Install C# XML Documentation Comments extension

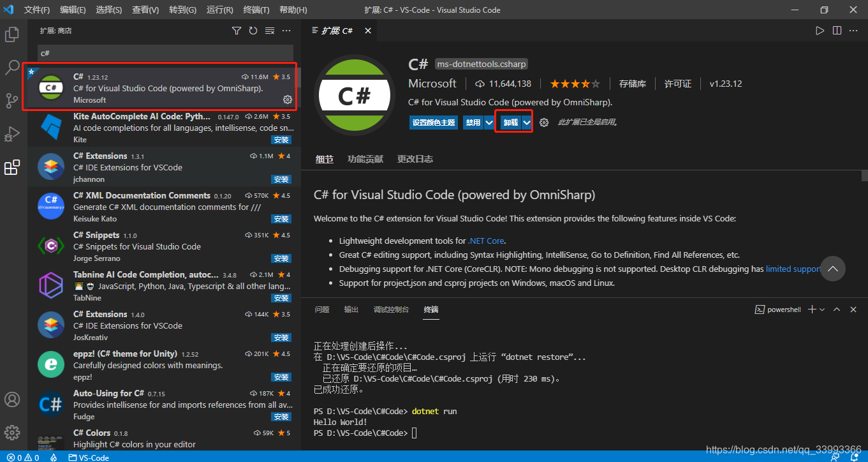point(281,219)
